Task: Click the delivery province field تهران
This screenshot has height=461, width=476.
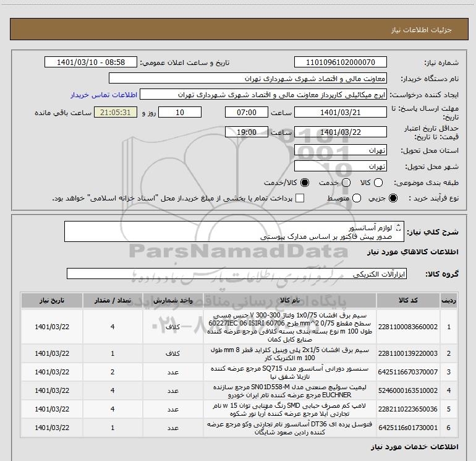Action: click(340, 150)
